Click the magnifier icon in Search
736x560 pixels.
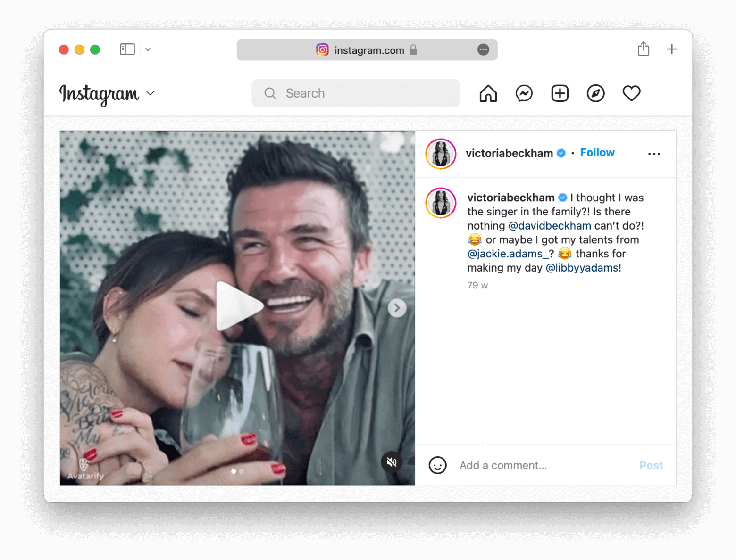click(x=270, y=93)
